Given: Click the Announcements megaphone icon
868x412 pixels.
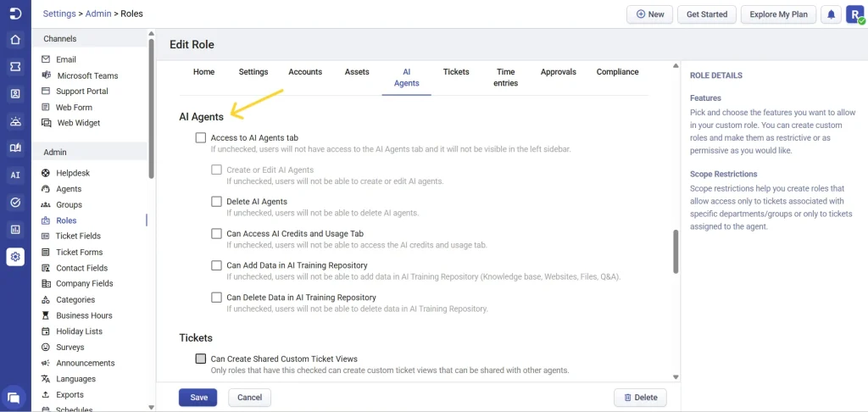Looking at the screenshot, I should (46, 363).
